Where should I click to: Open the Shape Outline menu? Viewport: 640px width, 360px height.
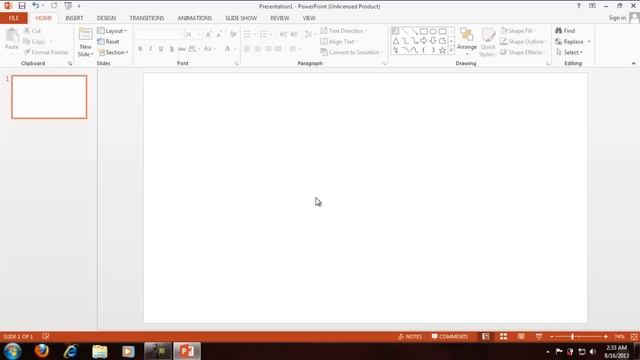523,42
